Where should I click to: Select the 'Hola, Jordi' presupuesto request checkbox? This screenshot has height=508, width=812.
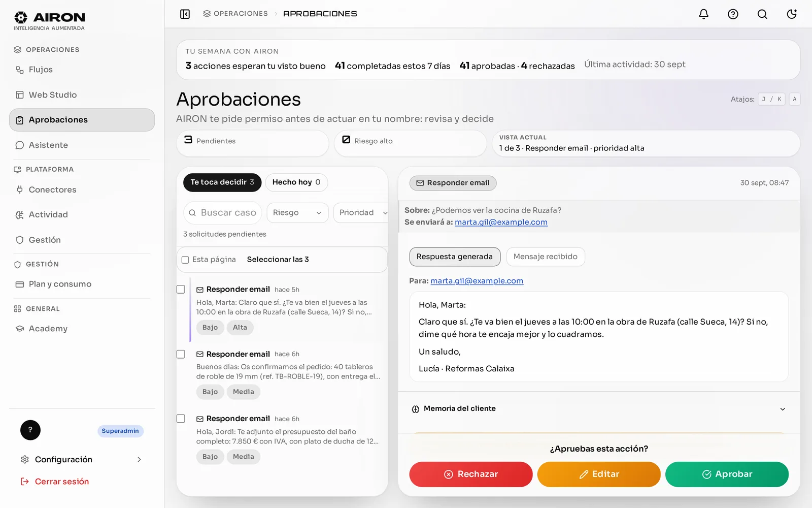[181, 419]
